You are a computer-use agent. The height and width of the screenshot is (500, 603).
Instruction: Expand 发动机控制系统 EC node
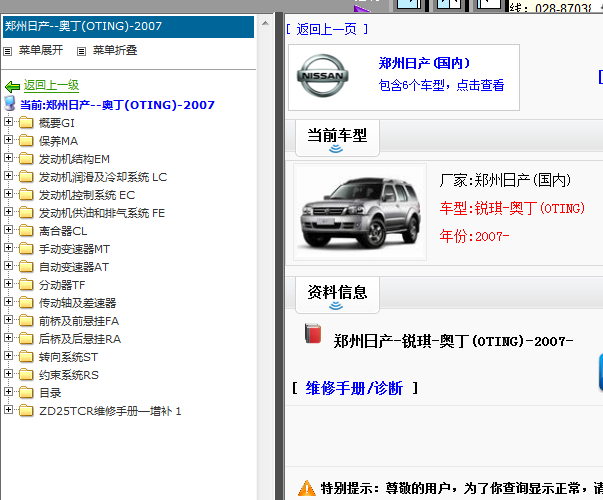coord(8,194)
